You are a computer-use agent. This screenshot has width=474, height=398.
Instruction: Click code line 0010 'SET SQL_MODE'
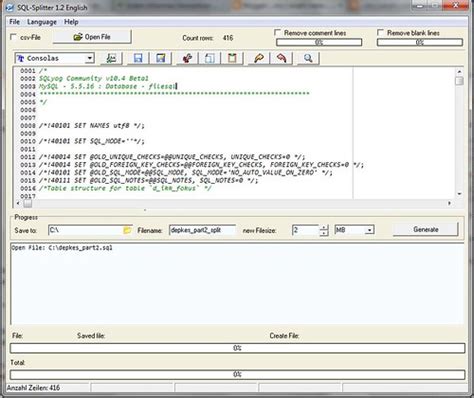[x=92, y=141]
